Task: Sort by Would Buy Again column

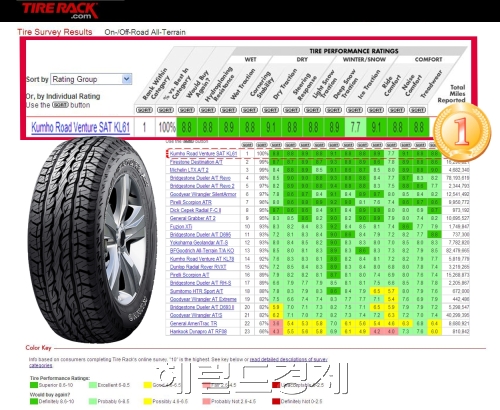Action: click(186, 110)
